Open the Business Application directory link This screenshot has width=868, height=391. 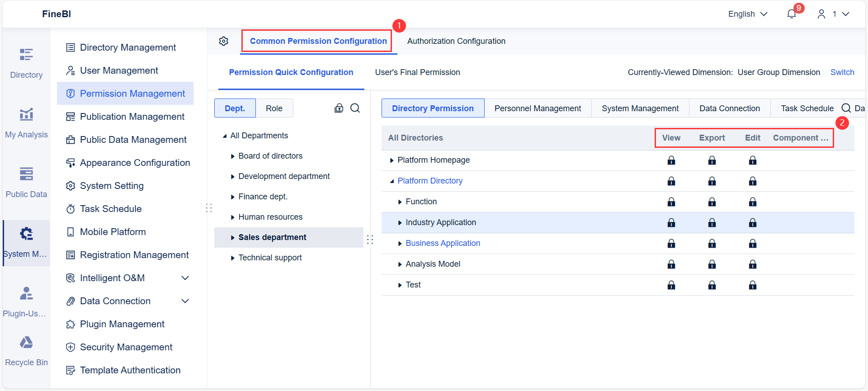pyautogui.click(x=443, y=243)
